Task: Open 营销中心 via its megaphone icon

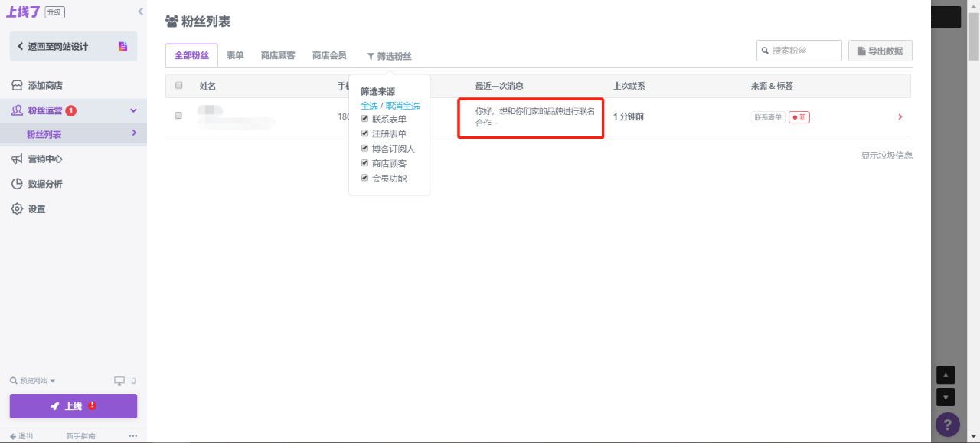Action: [x=16, y=159]
